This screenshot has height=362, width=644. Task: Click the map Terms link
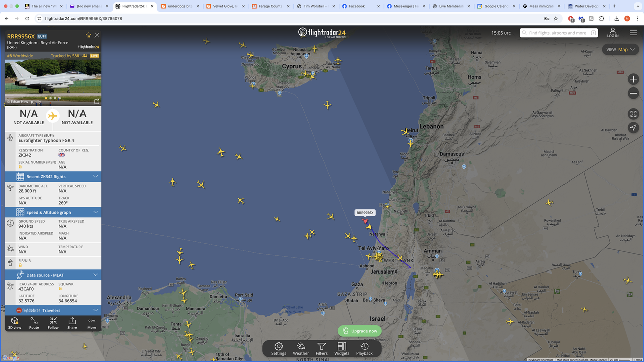click(638, 360)
